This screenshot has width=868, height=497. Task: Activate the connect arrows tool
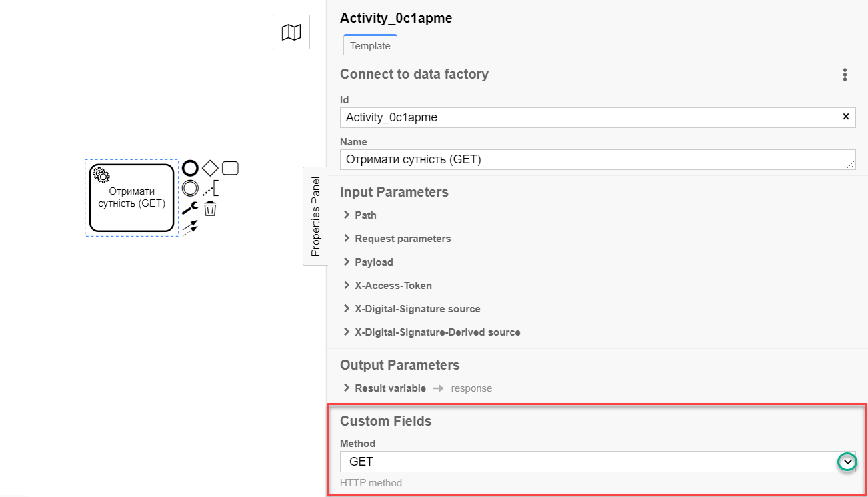[191, 228]
